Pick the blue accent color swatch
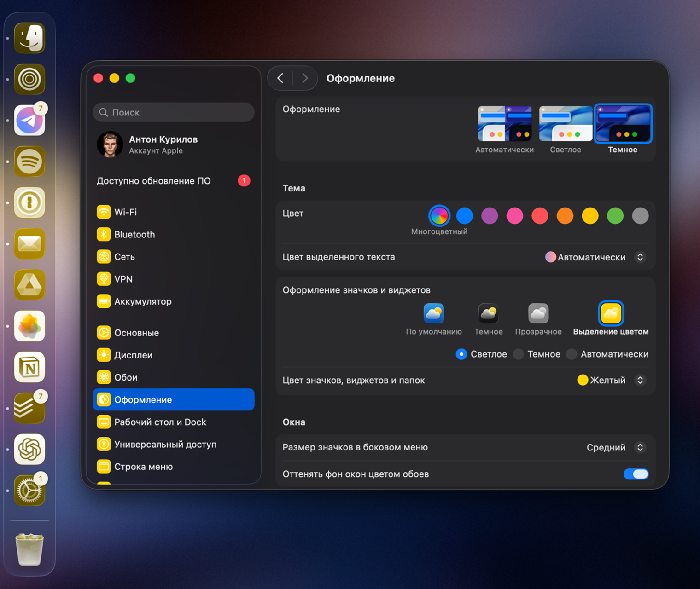The width and height of the screenshot is (700, 589). point(464,215)
